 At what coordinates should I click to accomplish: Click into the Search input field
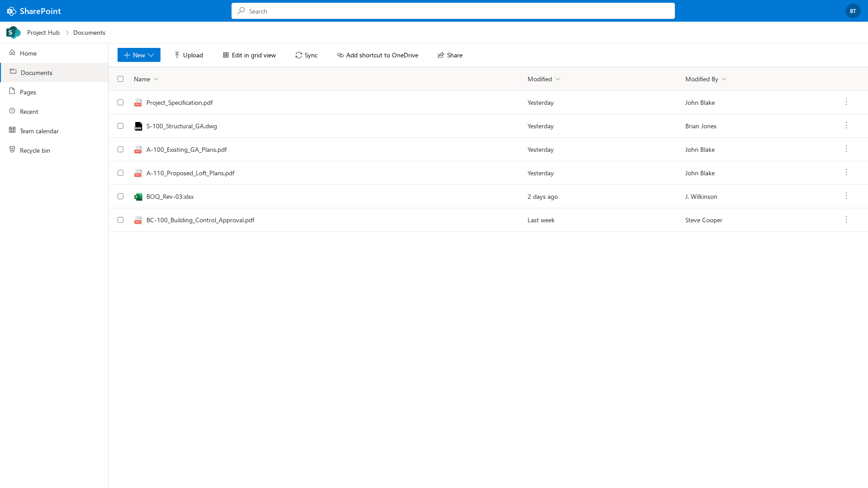click(x=453, y=11)
